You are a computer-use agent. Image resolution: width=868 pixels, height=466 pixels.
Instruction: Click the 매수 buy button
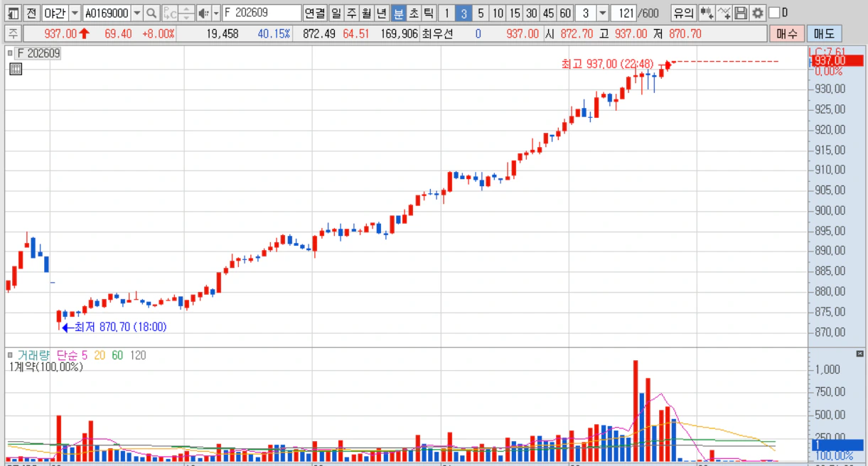787,33
